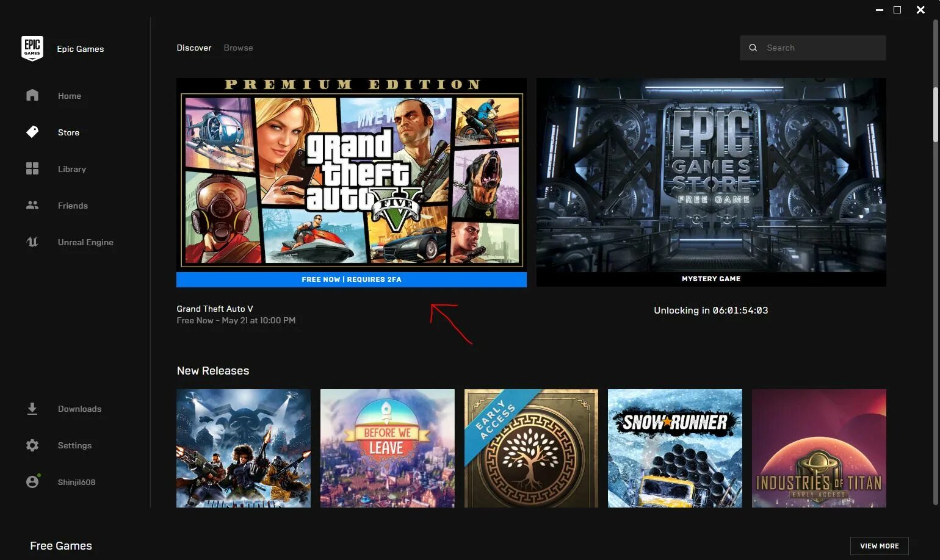Minimize the Epic Games launcher window
This screenshot has height=560, width=940.
click(879, 10)
